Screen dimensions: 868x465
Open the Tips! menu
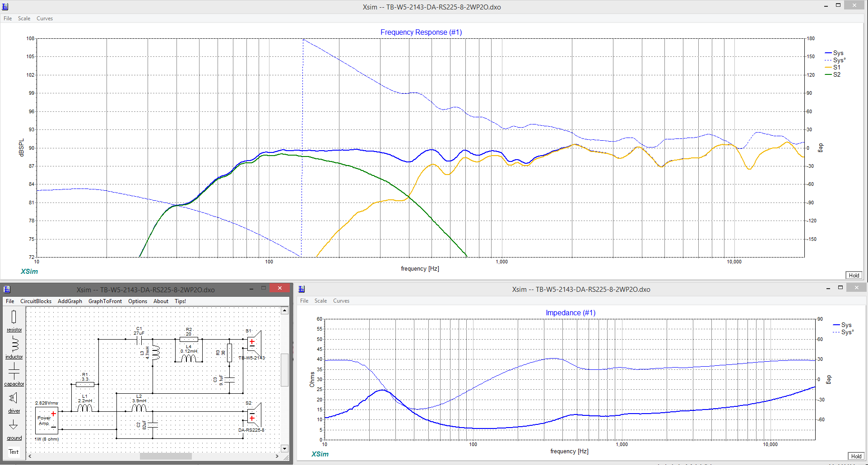pyautogui.click(x=180, y=301)
